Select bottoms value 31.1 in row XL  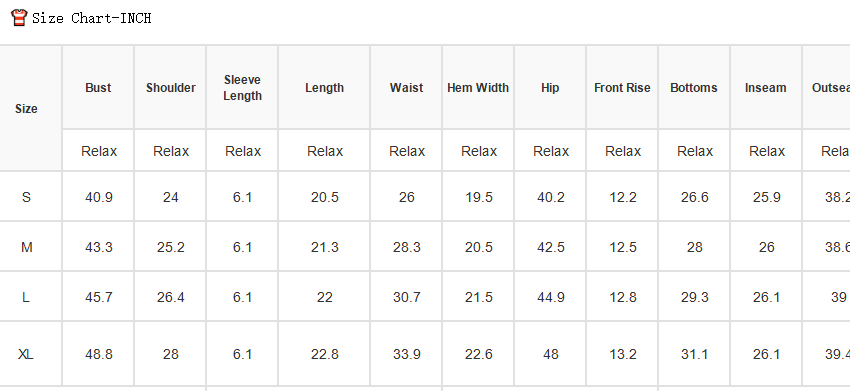[x=694, y=355]
